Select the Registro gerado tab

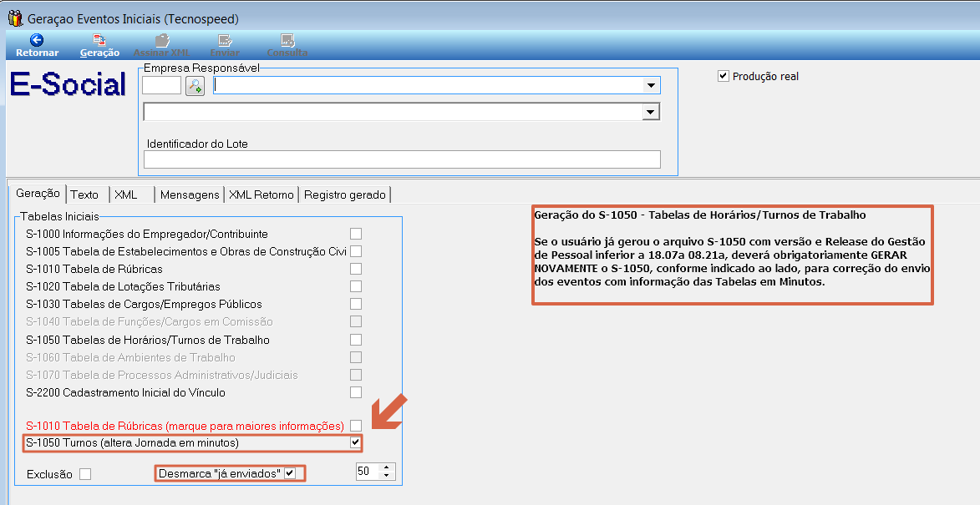(x=344, y=194)
